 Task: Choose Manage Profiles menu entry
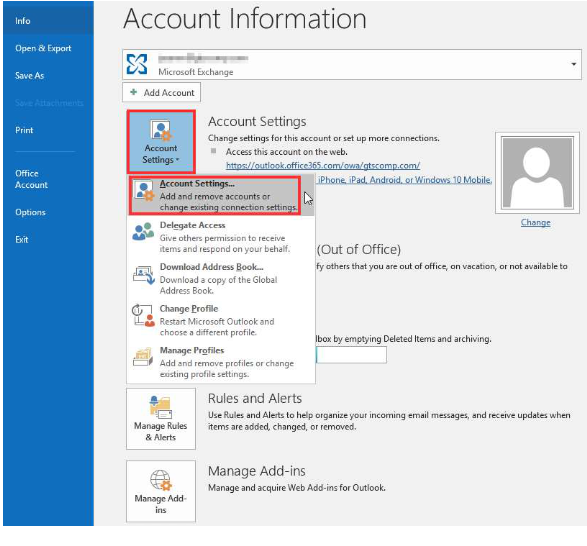pyautogui.click(x=221, y=362)
